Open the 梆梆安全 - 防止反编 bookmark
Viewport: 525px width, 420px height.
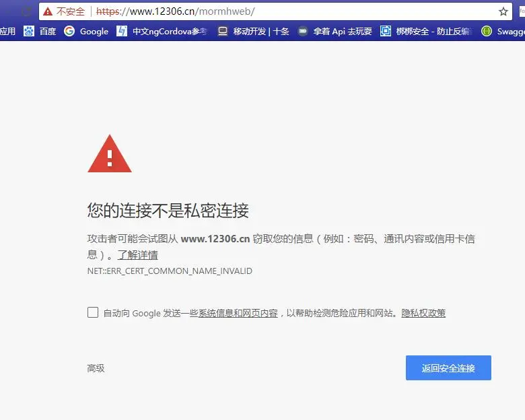click(426, 32)
